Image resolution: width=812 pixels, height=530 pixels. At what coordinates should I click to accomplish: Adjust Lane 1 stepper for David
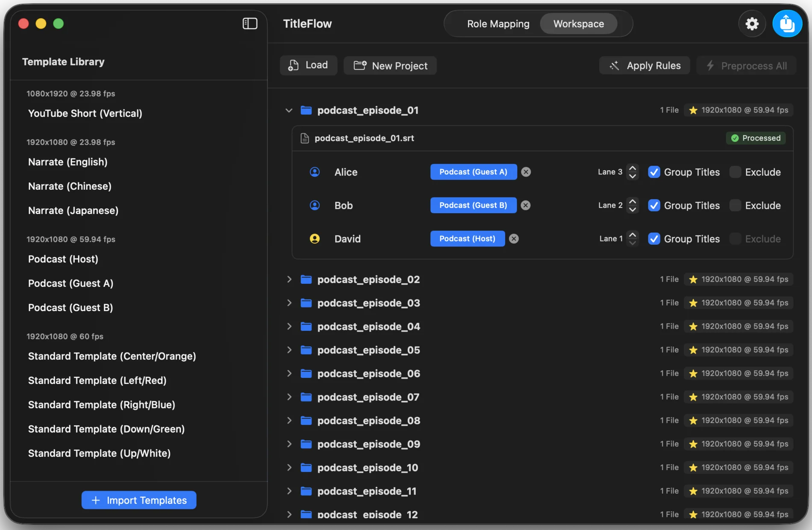[633, 238]
